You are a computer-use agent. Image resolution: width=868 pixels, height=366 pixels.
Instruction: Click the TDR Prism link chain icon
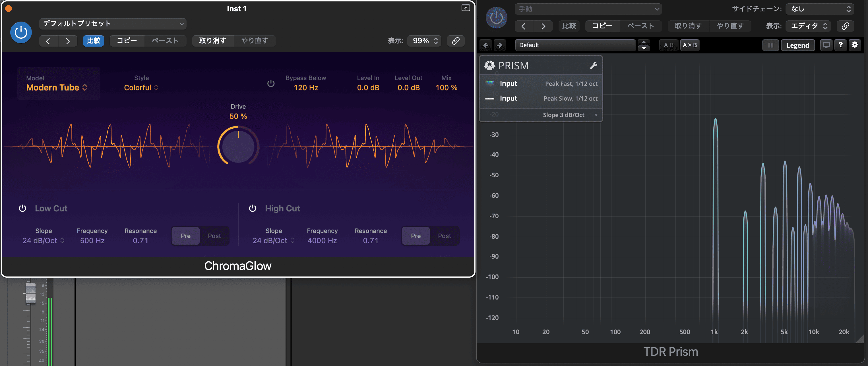(845, 26)
